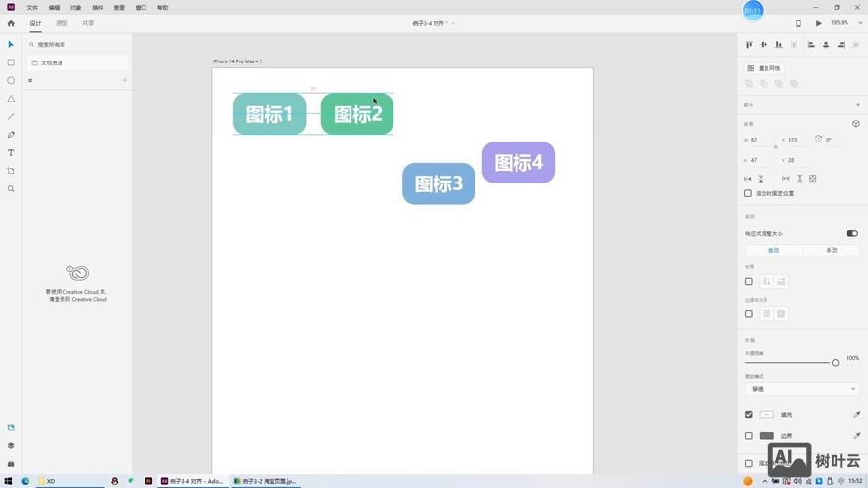Align selected objects to top
The width and height of the screenshot is (868, 488).
(x=749, y=44)
